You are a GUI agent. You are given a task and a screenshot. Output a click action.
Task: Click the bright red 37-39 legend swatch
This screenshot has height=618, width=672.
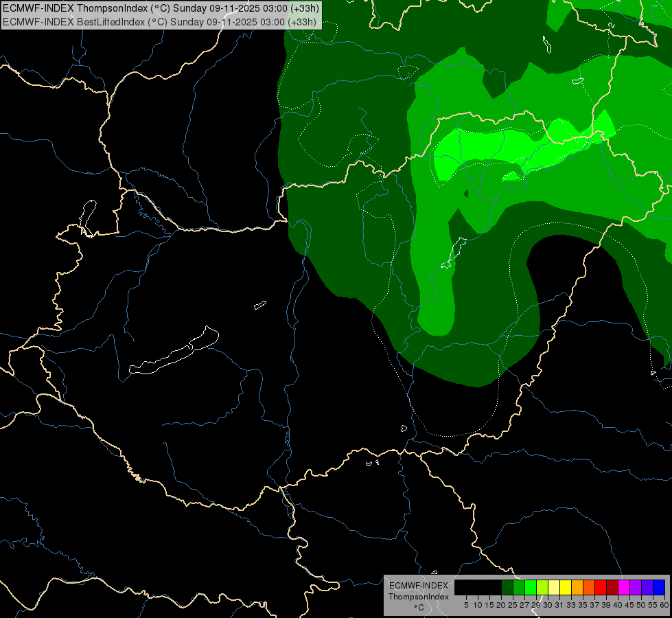coord(600,587)
